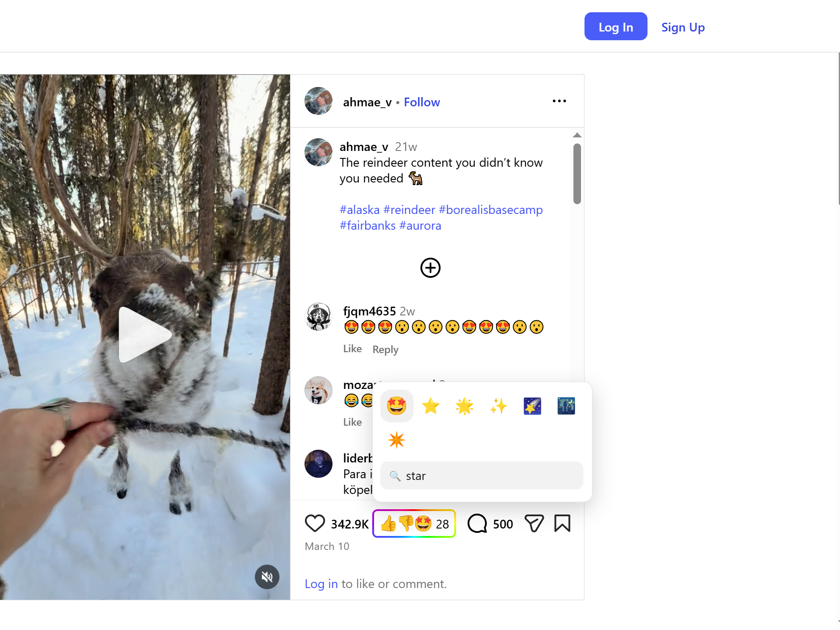Image resolution: width=840 pixels, height=630 pixels.
Task: Share the post using the paper plane icon
Action: pyautogui.click(x=534, y=523)
